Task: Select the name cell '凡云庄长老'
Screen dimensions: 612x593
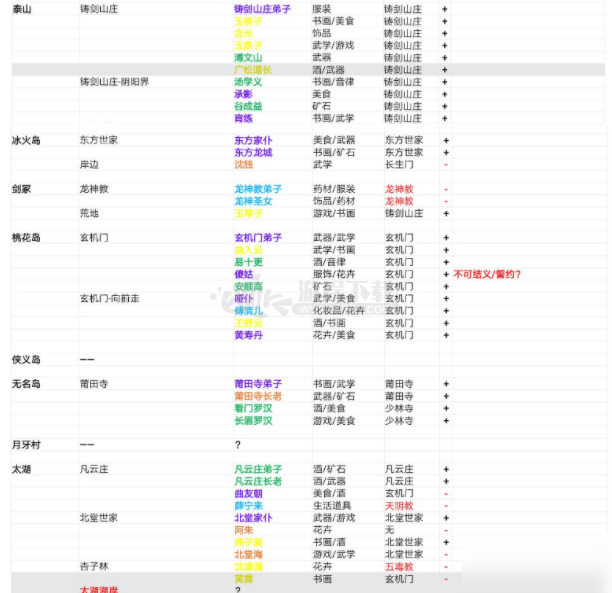Action: point(258,481)
